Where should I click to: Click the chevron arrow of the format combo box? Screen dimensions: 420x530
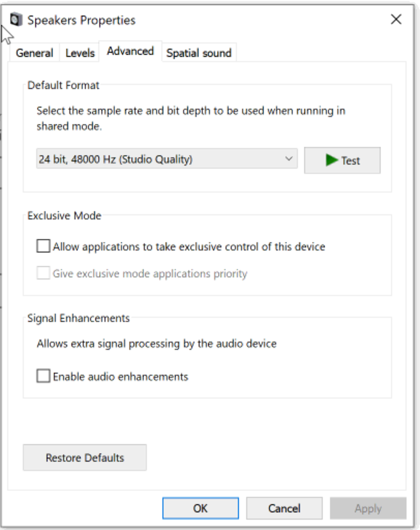289,159
